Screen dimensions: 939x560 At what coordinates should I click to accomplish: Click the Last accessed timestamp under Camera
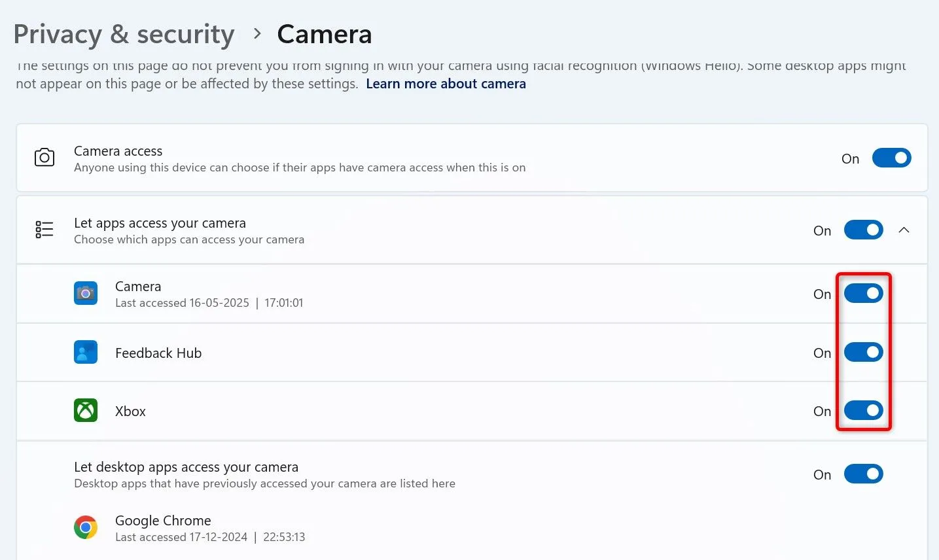coord(209,302)
